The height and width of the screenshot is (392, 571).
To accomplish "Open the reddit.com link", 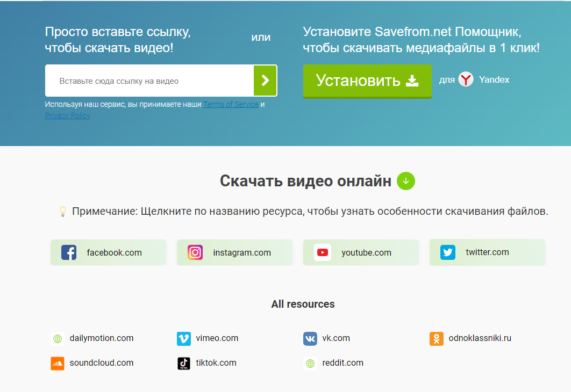I will (x=342, y=362).
